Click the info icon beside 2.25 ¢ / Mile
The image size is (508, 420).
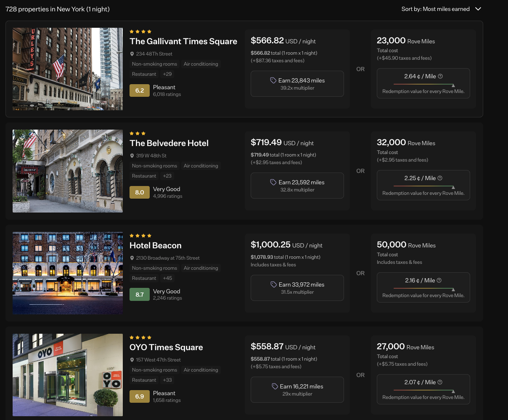440,178
